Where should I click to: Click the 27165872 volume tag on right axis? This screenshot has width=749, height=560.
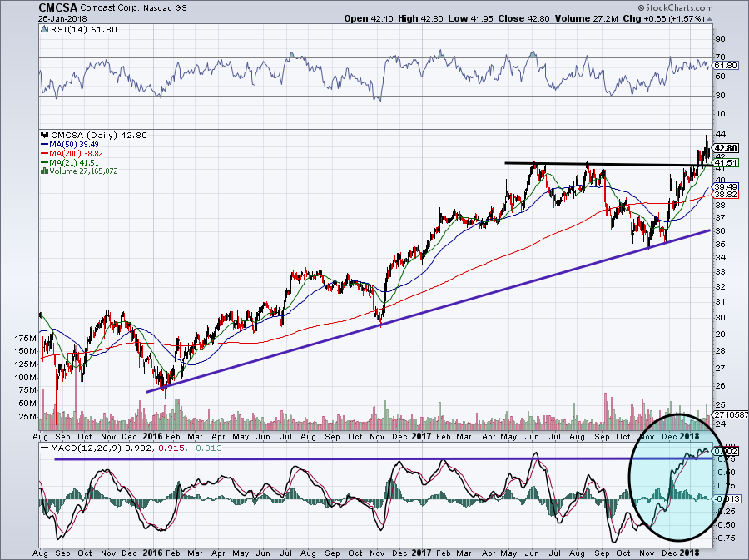pos(731,415)
